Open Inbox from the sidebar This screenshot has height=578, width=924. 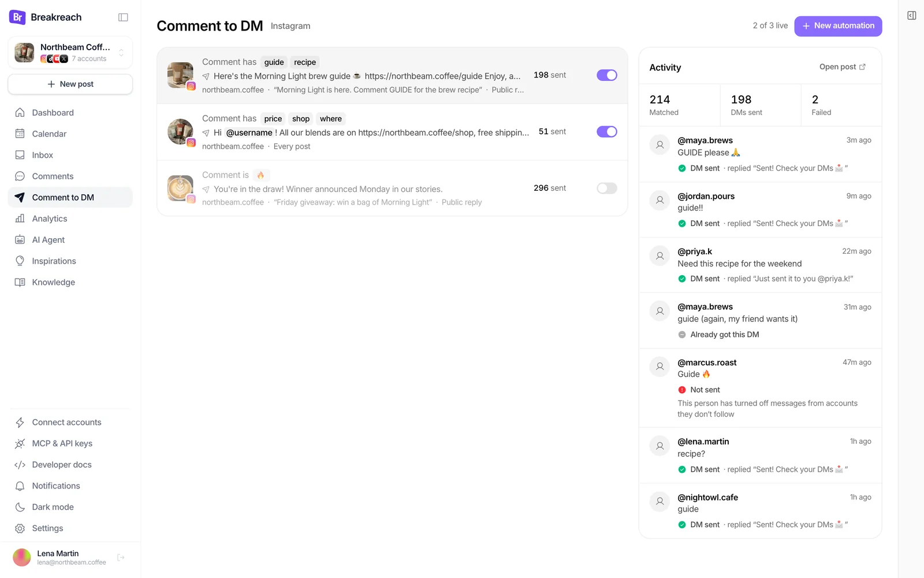(x=70, y=155)
